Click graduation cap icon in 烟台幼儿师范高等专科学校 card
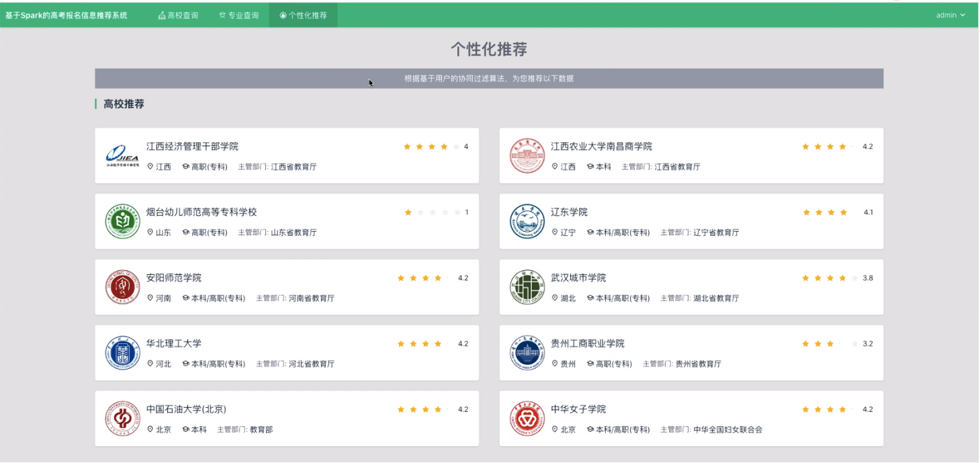This screenshot has height=463, width=980. click(x=185, y=233)
